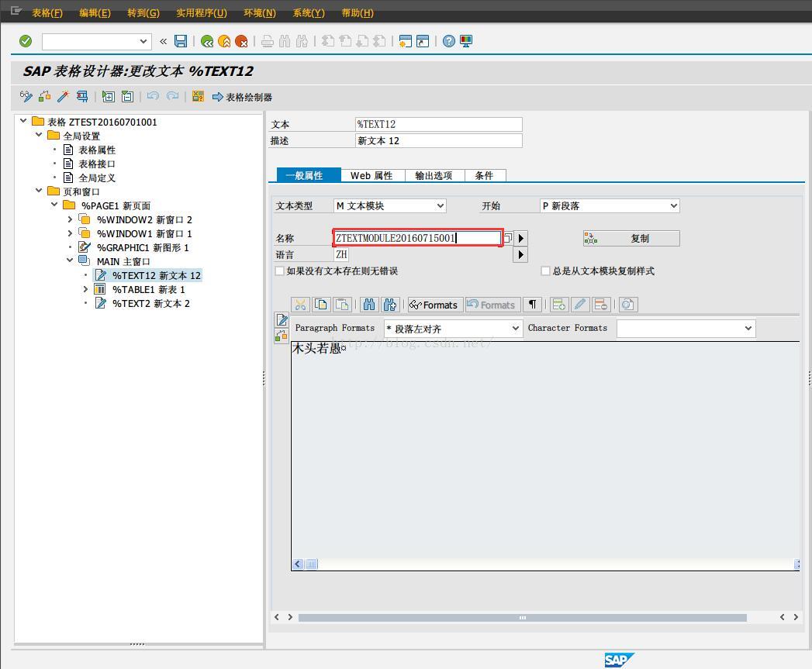The height and width of the screenshot is (669, 812).
Task: Click the green Back arrow icon
Action: click(x=206, y=41)
